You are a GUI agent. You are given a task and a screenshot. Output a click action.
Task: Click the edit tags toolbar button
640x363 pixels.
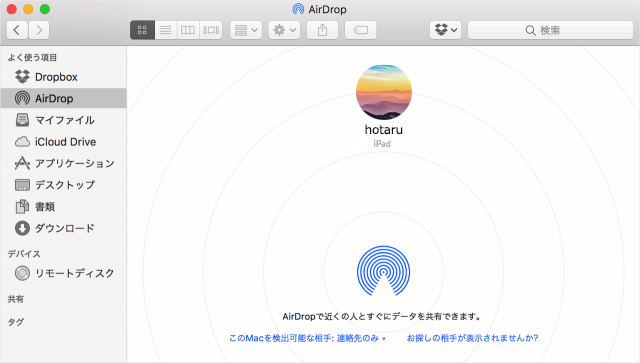click(360, 30)
